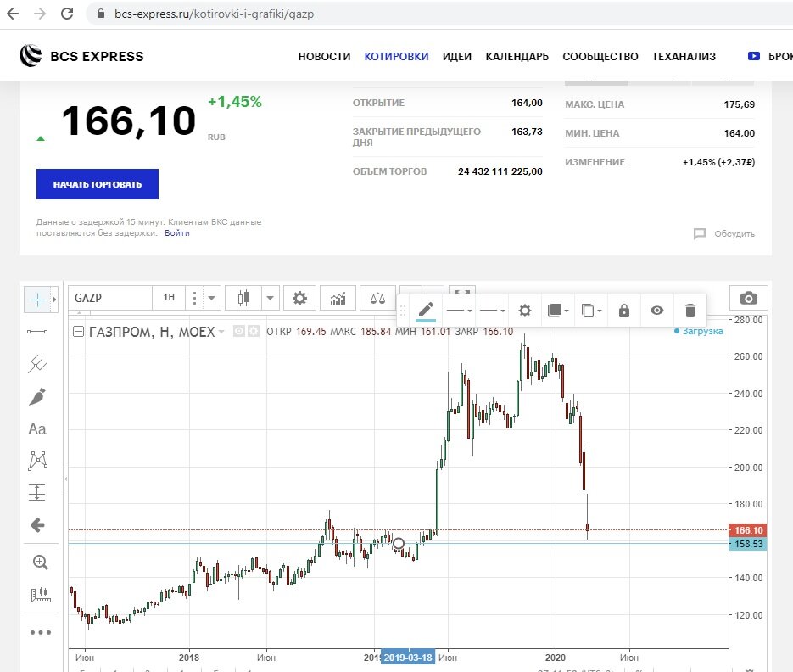This screenshot has width=793, height=672.
Task: Open the ТЕХАНАЛИЗ menu item
Action: pyautogui.click(x=684, y=57)
